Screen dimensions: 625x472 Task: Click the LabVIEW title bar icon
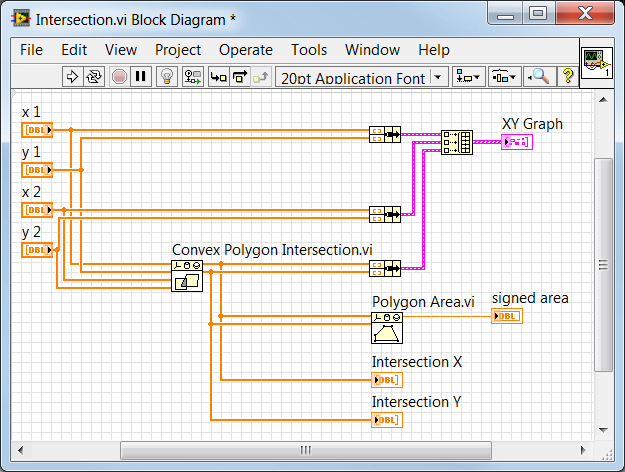21,19
